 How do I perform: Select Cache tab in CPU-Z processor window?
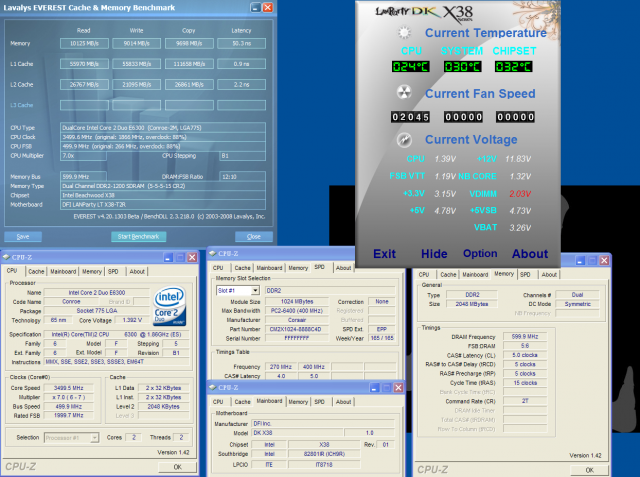click(36, 271)
